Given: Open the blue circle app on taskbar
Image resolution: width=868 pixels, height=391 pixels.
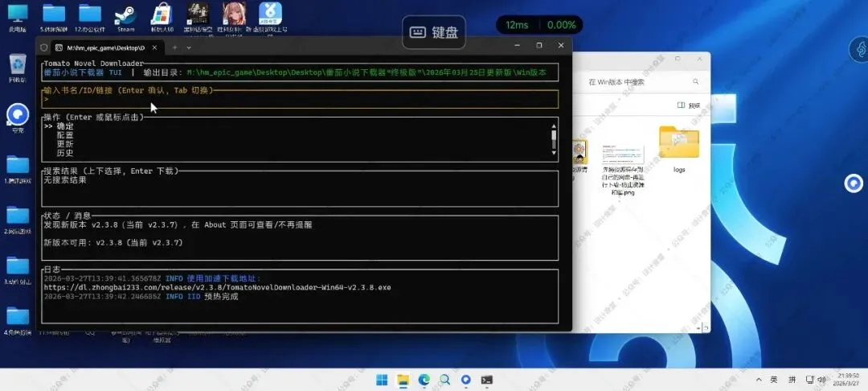Looking at the screenshot, I should click(x=466, y=380).
